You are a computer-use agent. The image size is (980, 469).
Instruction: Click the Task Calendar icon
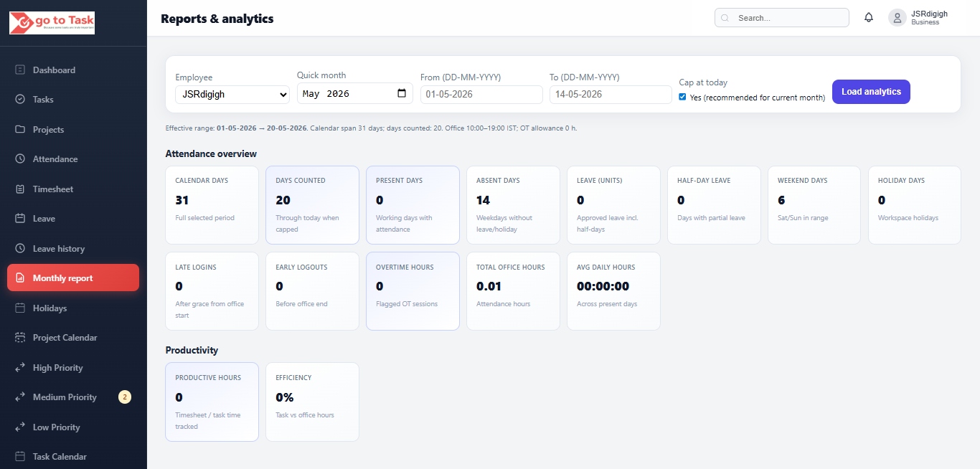click(20, 457)
